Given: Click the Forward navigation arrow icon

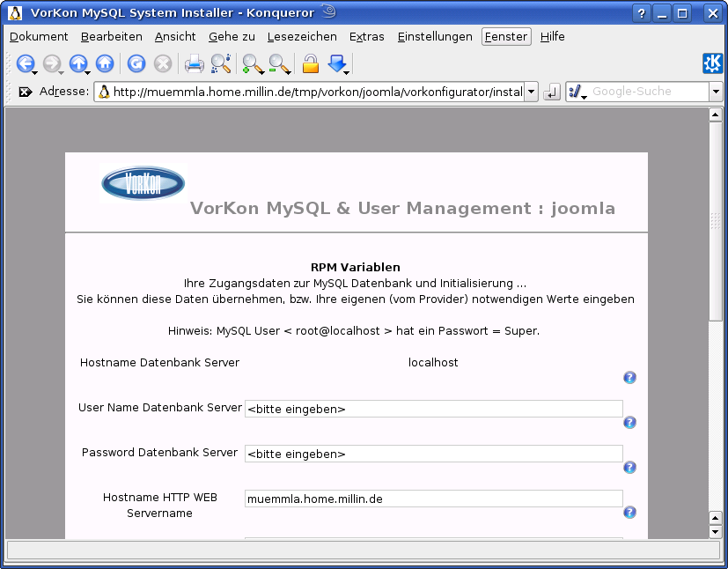Looking at the screenshot, I should (52, 63).
